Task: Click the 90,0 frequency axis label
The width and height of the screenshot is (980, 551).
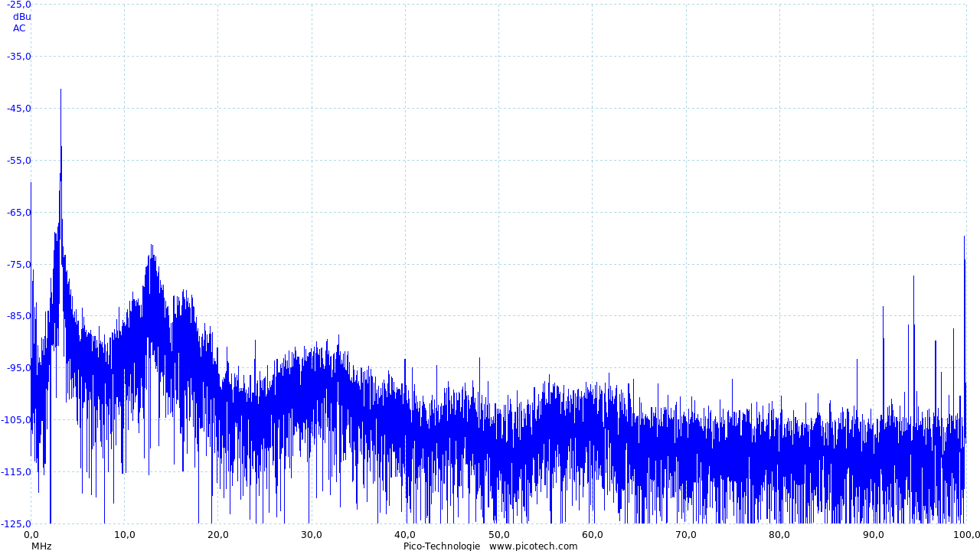Action: [874, 534]
